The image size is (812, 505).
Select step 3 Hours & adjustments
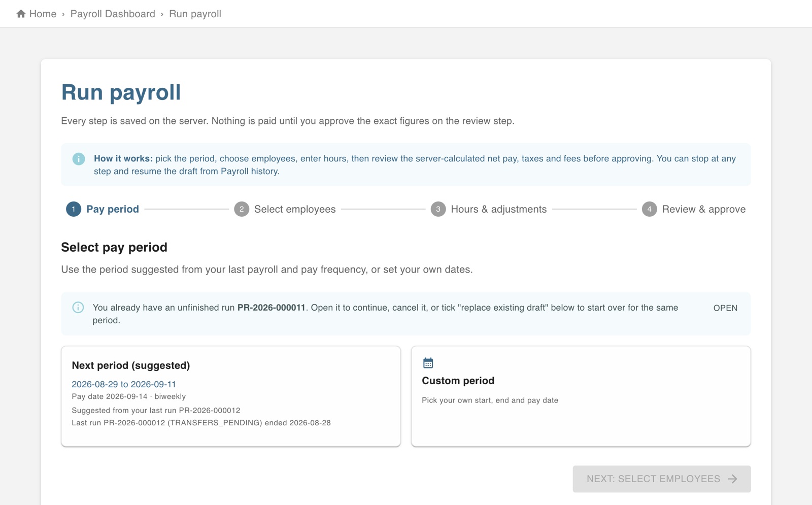coord(489,209)
